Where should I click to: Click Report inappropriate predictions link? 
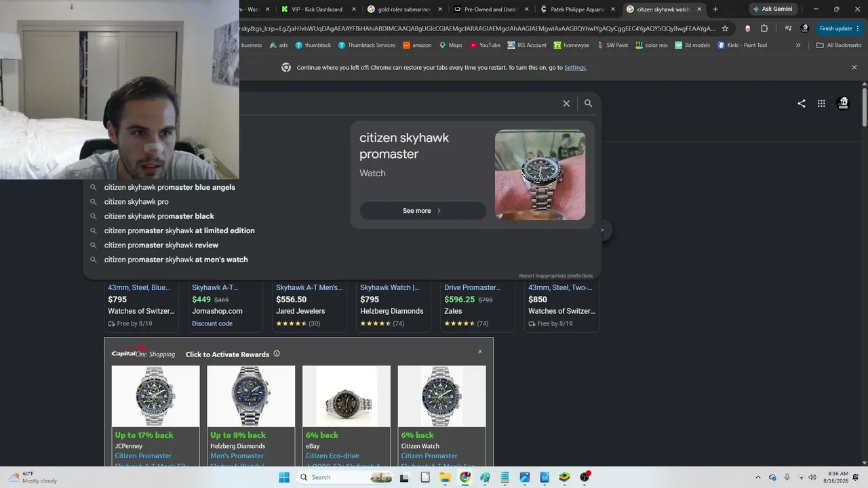[556, 276]
